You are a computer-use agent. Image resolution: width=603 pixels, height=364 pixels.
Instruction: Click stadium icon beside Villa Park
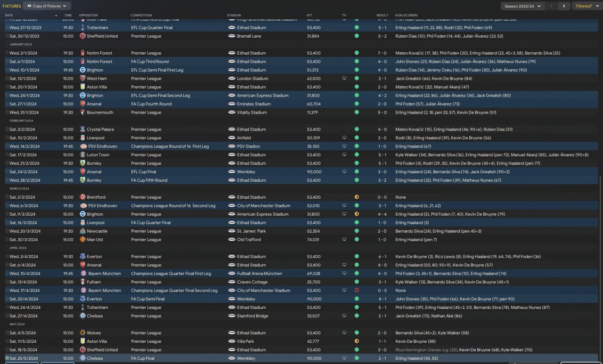(232, 341)
